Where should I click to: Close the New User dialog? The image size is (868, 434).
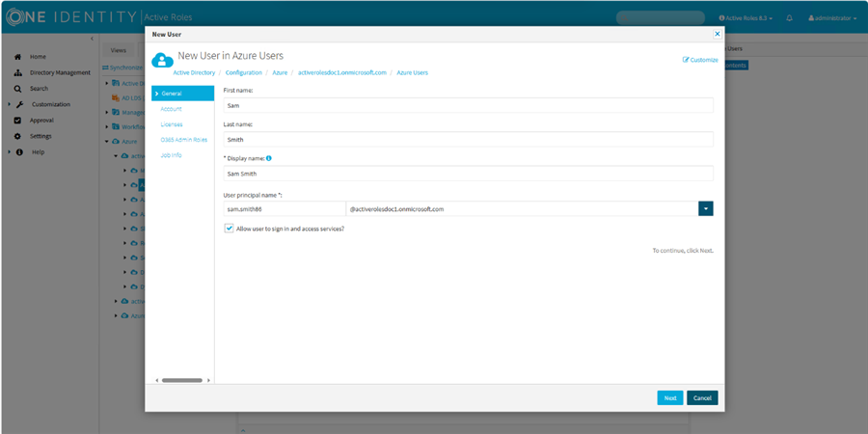[x=718, y=34]
